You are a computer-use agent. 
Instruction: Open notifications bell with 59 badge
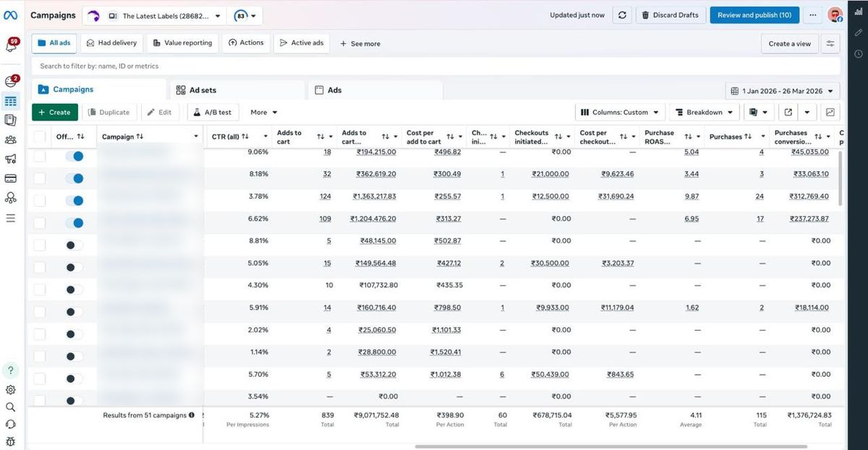[11, 46]
